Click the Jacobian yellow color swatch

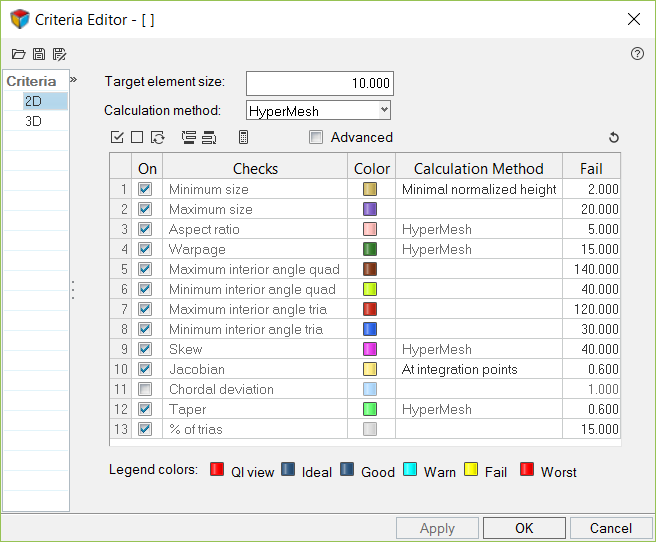point(370,369)
